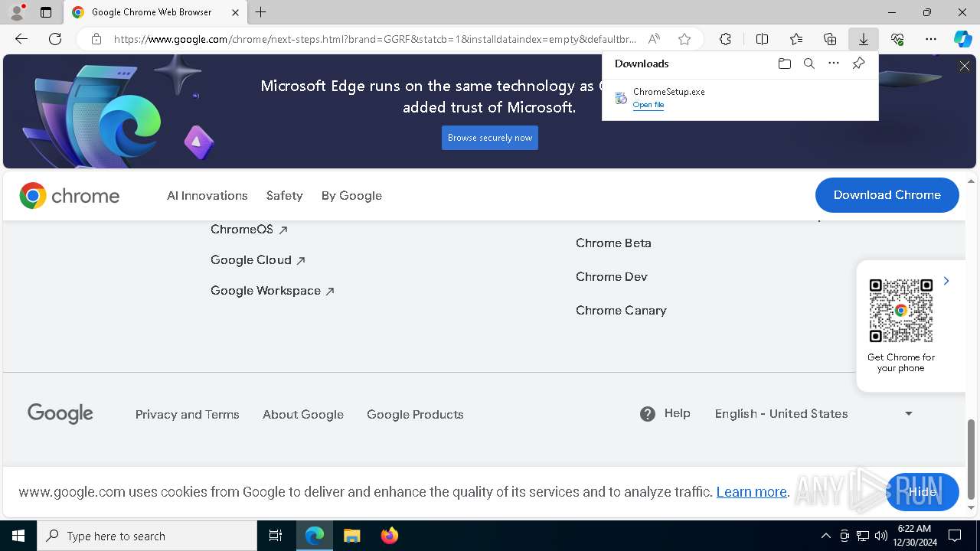The image size is (980, 551).
Task: Open Favorites list icon
Action: [796, 39]
